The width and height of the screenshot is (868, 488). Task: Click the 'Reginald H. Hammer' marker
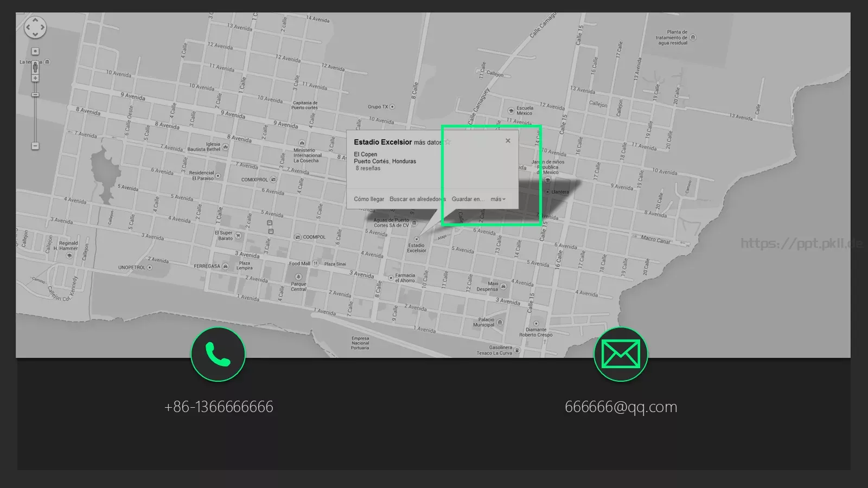[x=69, y=255]
